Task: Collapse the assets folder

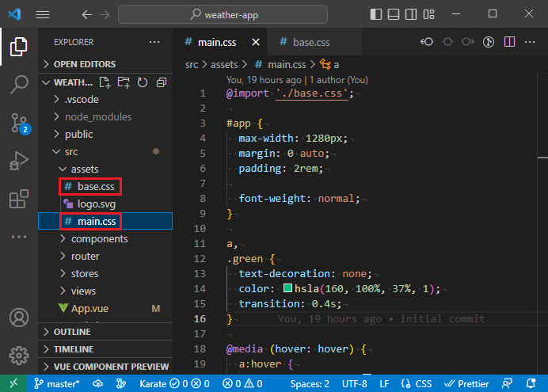Action: (105, 169)
